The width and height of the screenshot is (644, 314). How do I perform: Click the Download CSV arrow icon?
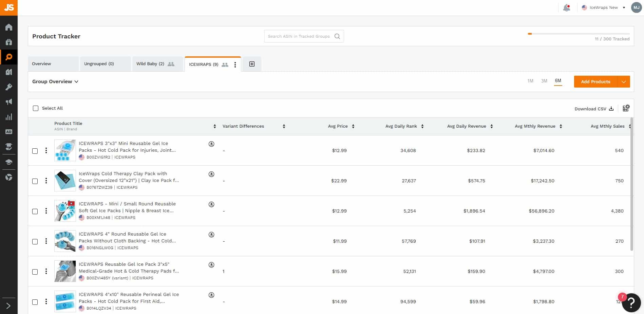611,109
